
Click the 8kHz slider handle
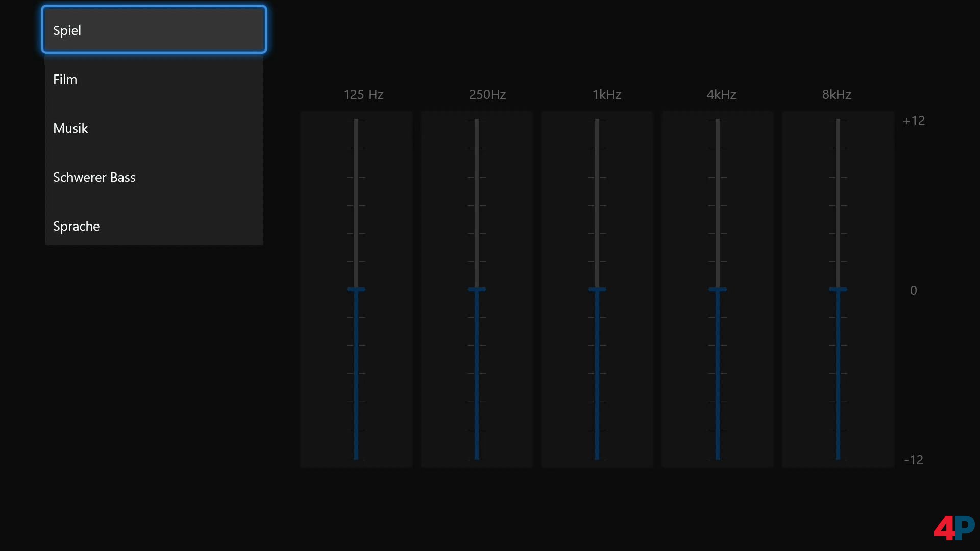pyautogui.click(x=838, y=289)
